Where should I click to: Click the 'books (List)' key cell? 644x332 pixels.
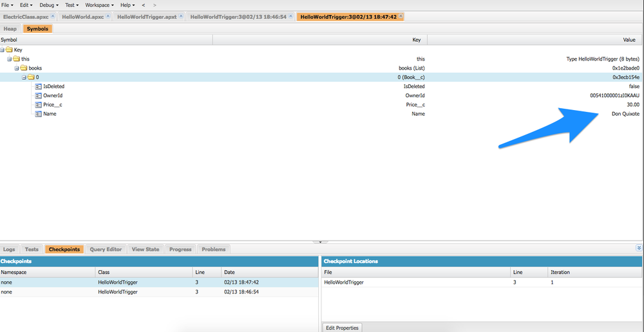click(x=412, y=68)
